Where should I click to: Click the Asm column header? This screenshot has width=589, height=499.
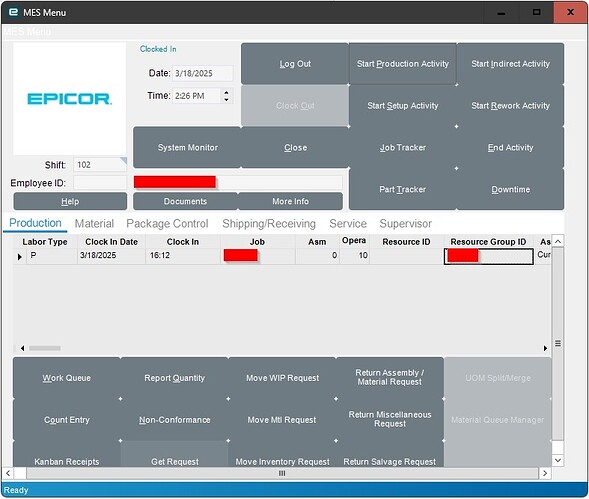pos(317,242)
